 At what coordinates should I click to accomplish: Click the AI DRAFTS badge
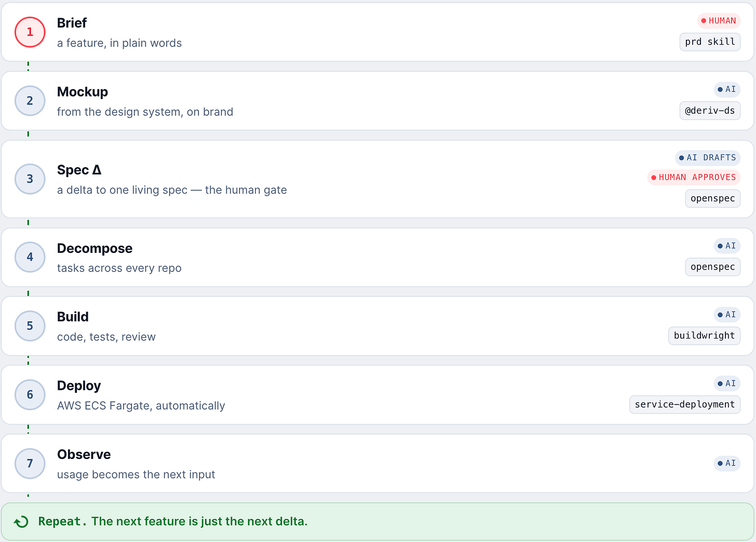point(708,158)
